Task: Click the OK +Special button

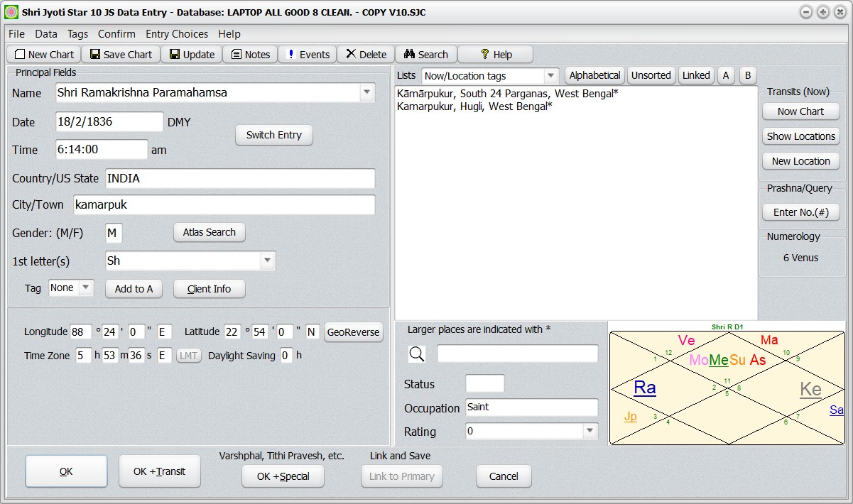Action: (283, 476)
